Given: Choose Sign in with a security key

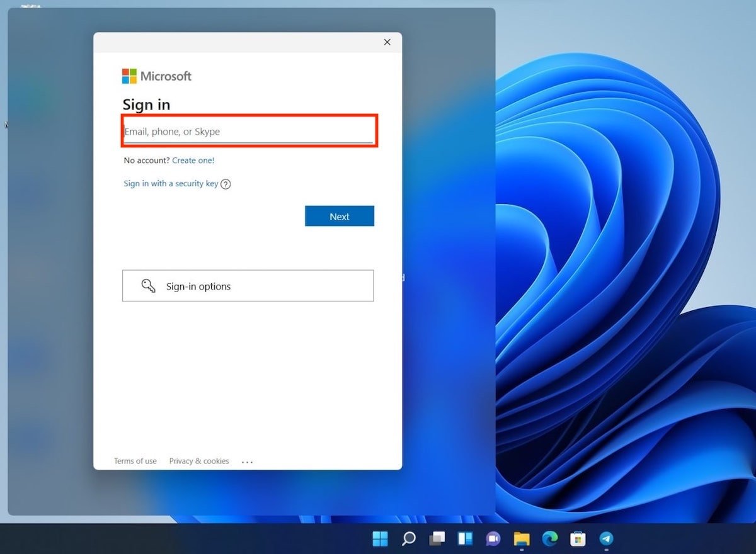Looking at the screenshot, I should 171,184.
